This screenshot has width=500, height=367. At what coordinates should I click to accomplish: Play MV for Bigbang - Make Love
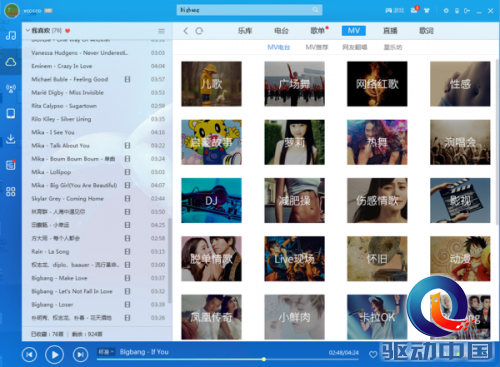click(127, 278)
